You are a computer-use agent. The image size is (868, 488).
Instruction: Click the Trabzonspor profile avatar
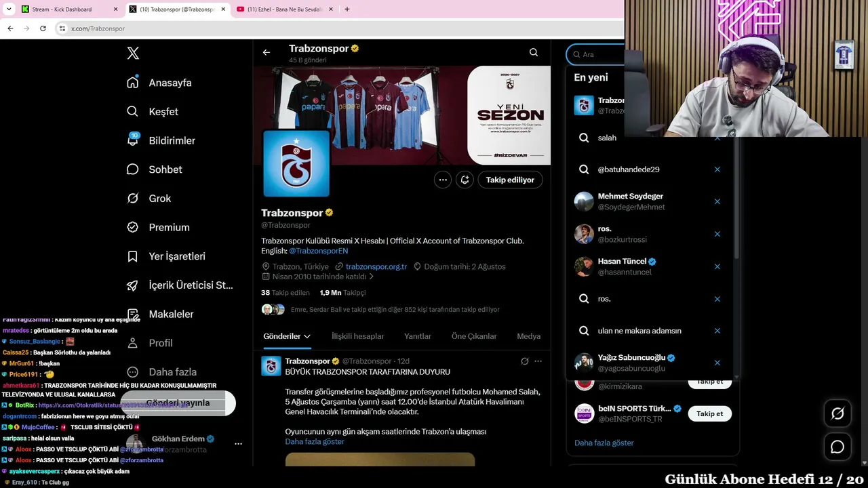click(x=296, y=163)
